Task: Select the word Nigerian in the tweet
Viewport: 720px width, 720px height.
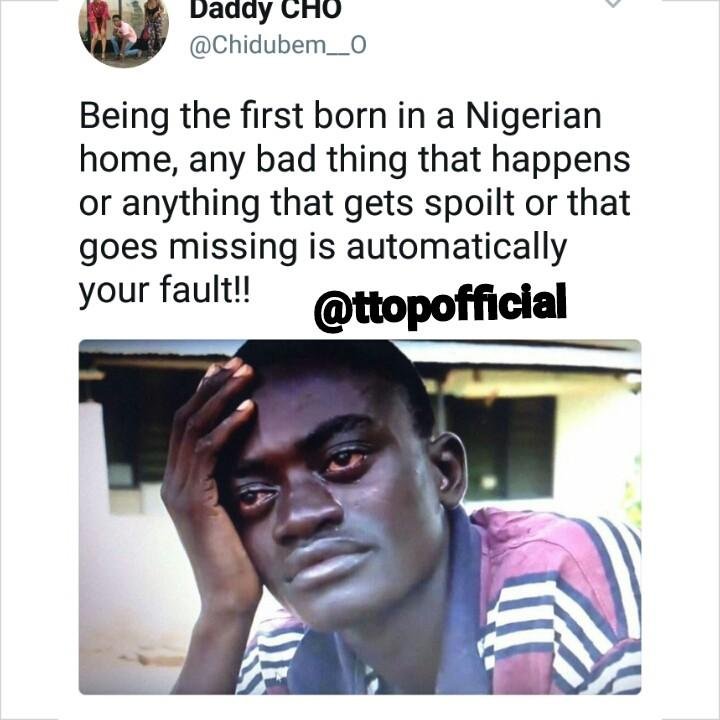Action: coord(534,117)
